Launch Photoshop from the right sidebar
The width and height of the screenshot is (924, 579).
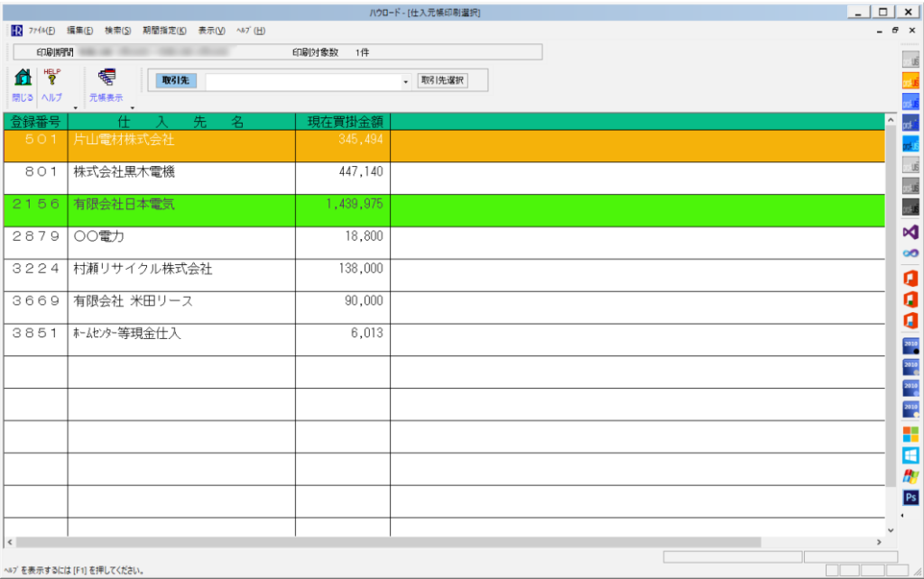coord(910,497)
